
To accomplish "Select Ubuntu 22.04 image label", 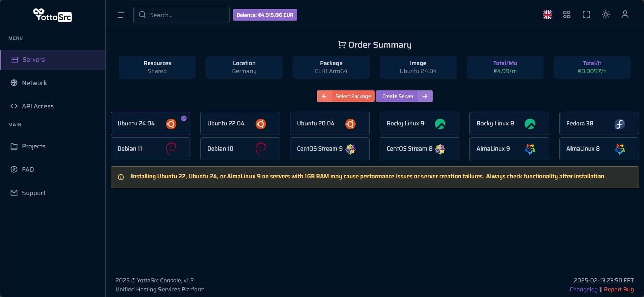I will pyautogui.click(x=226, y=123).
